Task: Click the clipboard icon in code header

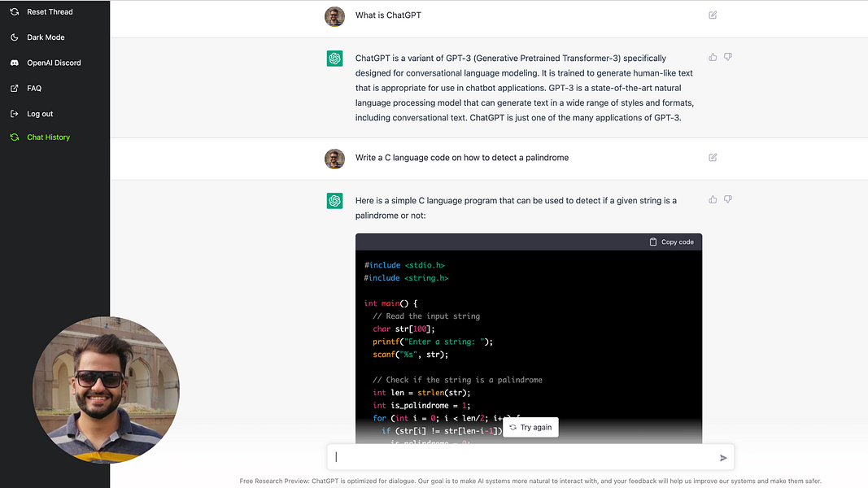Action: 653,242
